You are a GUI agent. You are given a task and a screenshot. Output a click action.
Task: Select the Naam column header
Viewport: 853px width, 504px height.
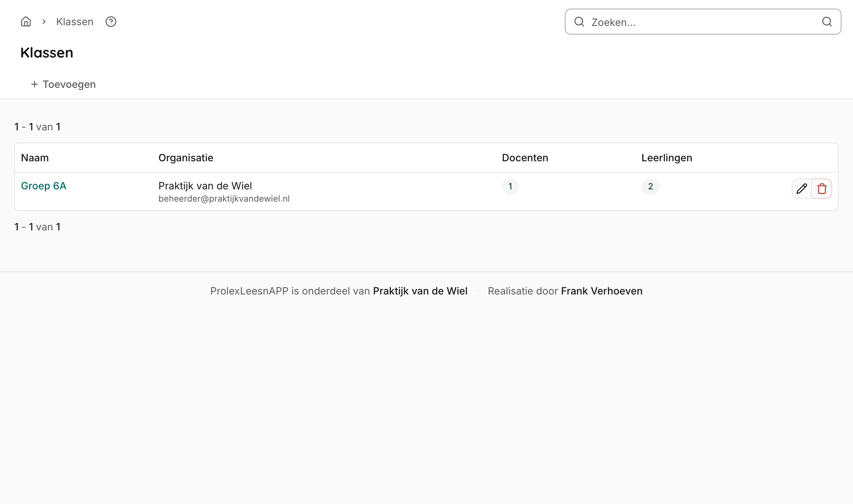[35, 158]
